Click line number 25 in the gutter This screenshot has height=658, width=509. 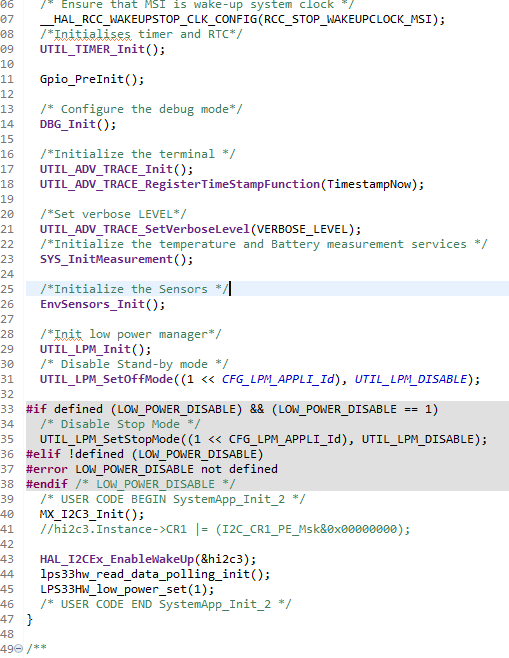point(7,289)
